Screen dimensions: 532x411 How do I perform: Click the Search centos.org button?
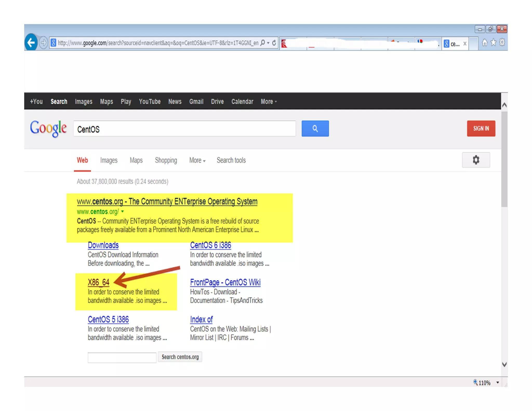(x=180, y=357)
